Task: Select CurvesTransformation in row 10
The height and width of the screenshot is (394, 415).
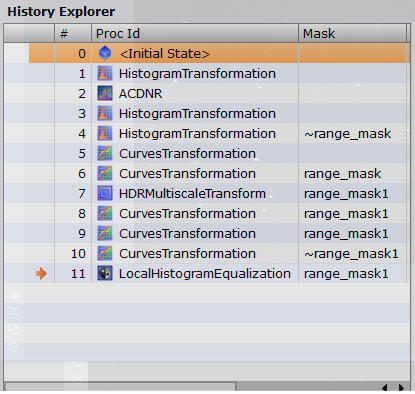Action: [x=187, y=254]
